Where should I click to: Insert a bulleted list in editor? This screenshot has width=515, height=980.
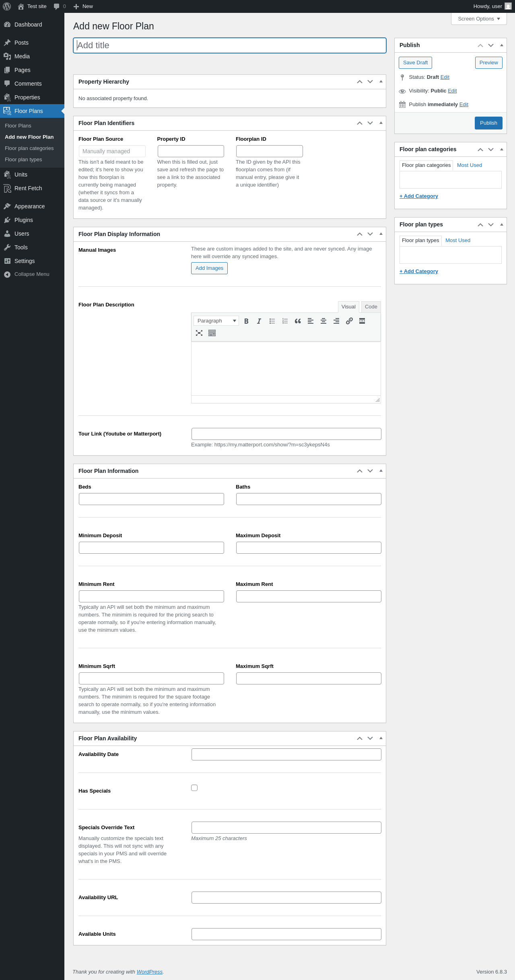pos(272,321)
